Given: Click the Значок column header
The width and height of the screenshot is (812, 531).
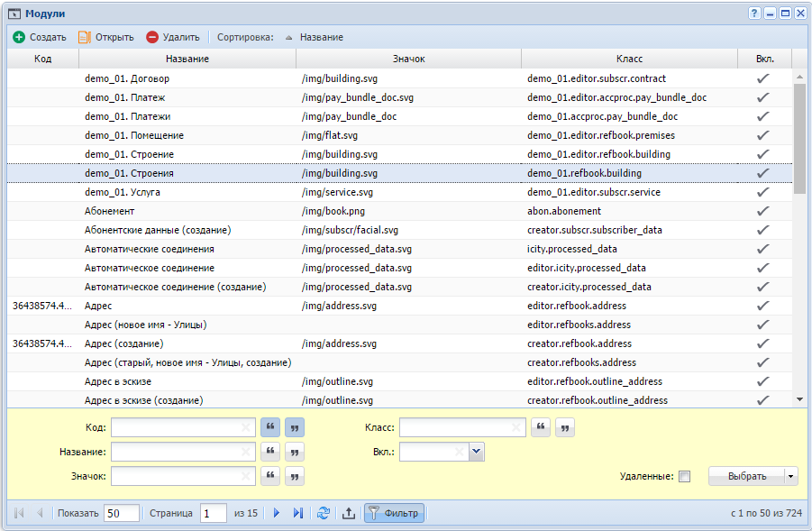Looking at the screenshot, I should pos(408,59).
